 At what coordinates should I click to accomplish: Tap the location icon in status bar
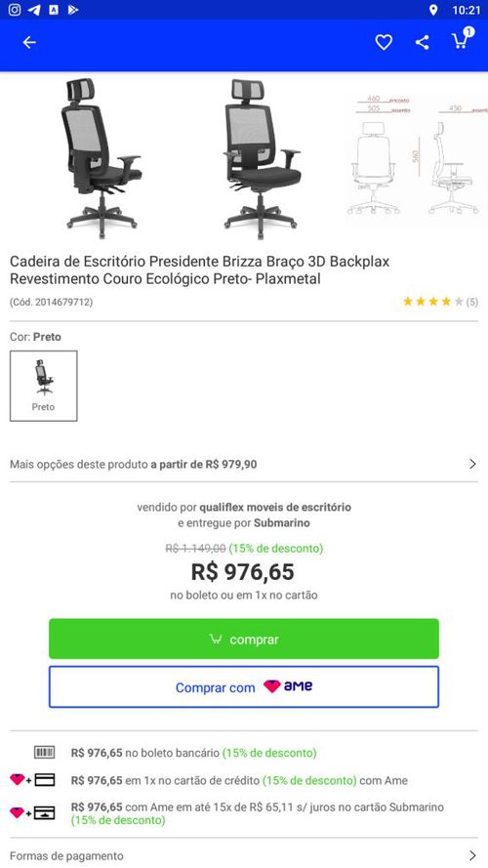pos(432,10)
